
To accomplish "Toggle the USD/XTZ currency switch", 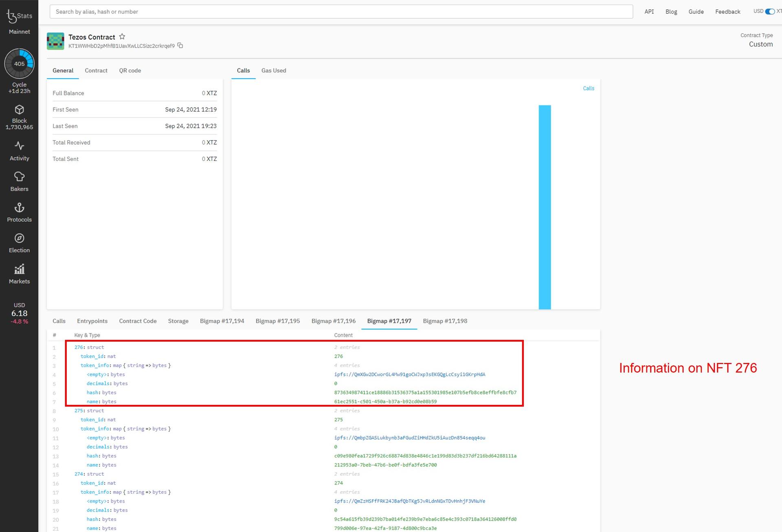I will [x=770, y=11].
